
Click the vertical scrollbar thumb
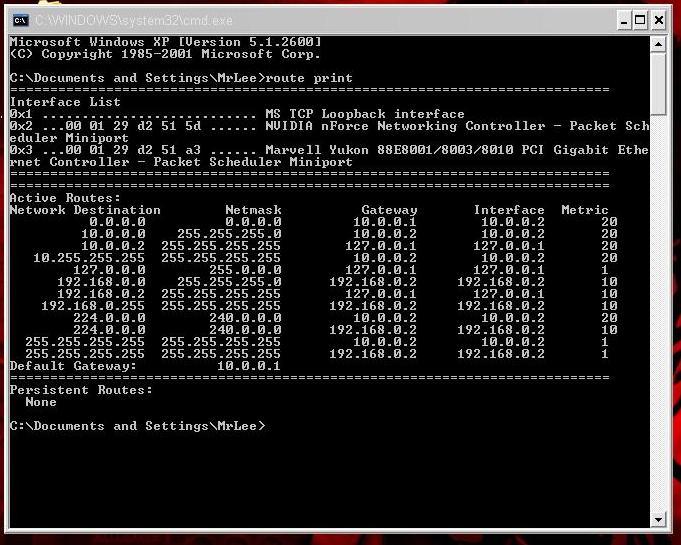(x=658, y=84)
